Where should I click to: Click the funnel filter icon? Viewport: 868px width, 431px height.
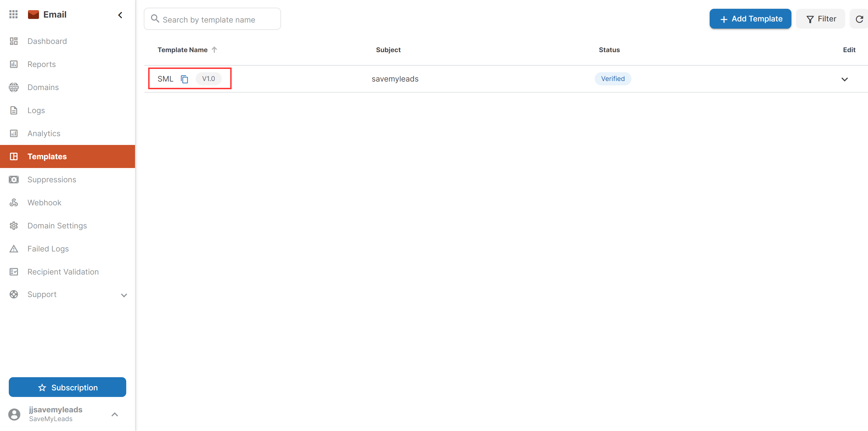810,19
